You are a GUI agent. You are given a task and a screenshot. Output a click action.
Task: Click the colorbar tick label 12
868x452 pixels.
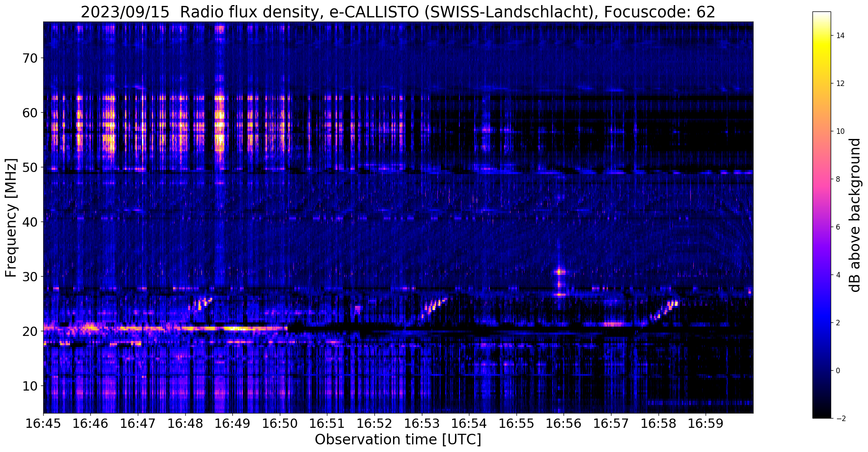[839, 83]
